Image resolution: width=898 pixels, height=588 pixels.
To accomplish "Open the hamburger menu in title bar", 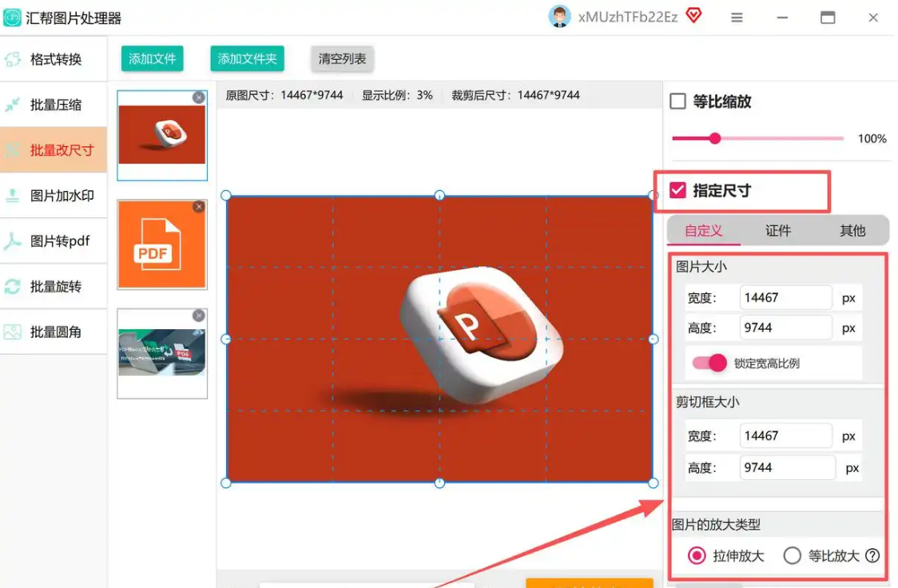I will 737,18.
